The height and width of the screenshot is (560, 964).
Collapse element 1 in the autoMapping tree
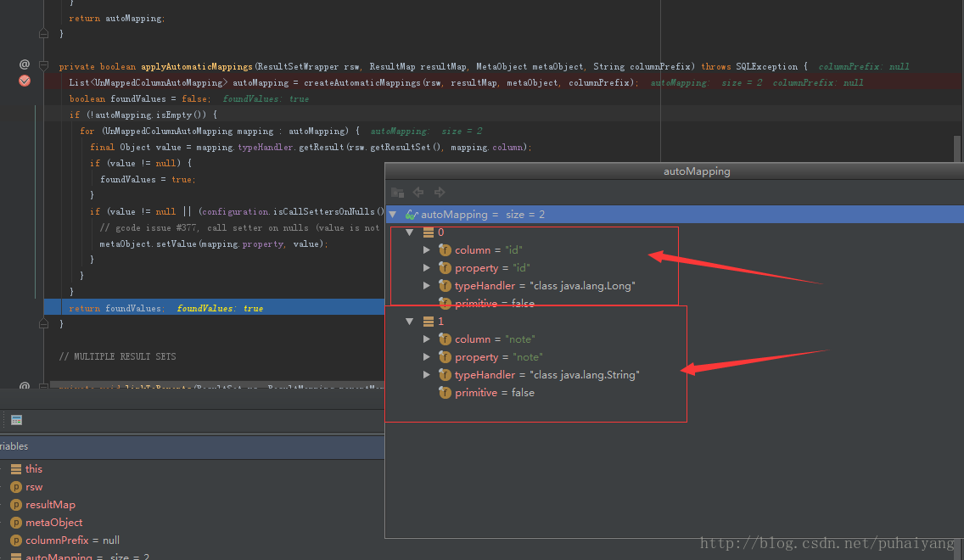click(410, 322)
